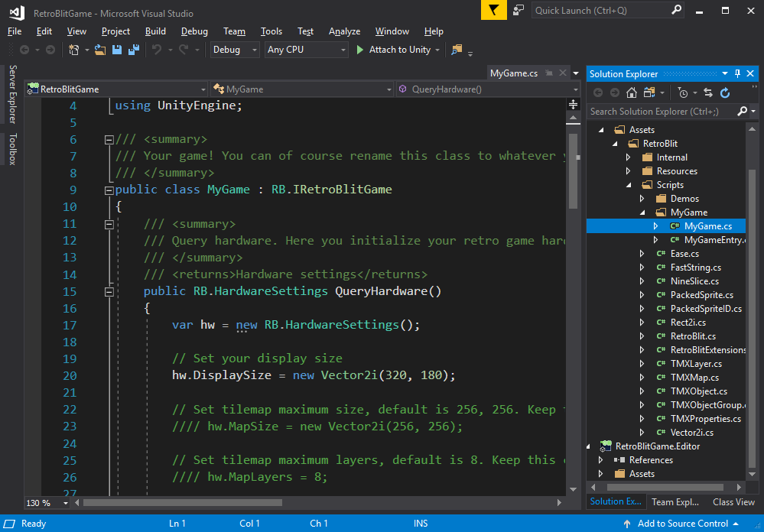Viewport: 764px width, 532px height.
Task: Click the Open File folder icon in toolbar
Action: pyautogui.click(x=100, y=50)
